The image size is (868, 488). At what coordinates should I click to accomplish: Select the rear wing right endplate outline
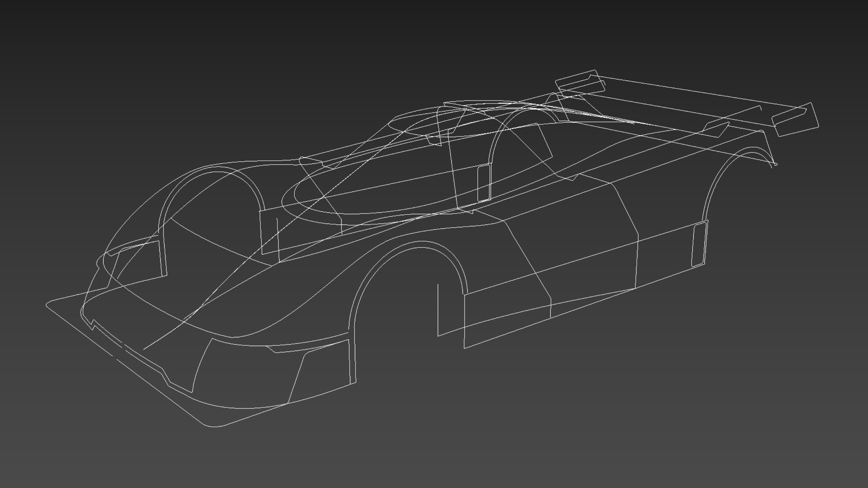tap(795, 120)
